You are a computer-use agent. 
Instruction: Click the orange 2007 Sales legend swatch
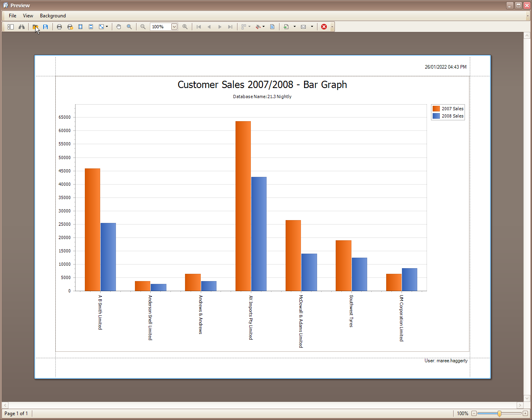click(x=436, y=109)
